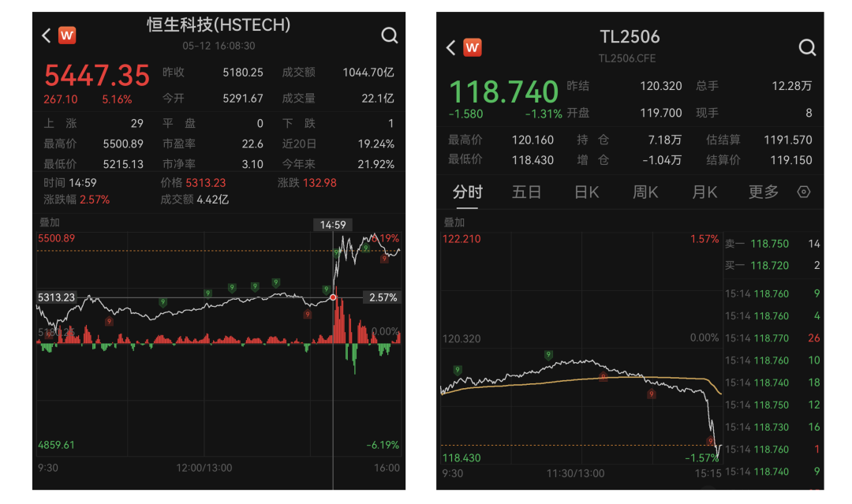852x504 pixels.
Task: Click 市盈率 value 22.6
Action: (x=252, y=144)
